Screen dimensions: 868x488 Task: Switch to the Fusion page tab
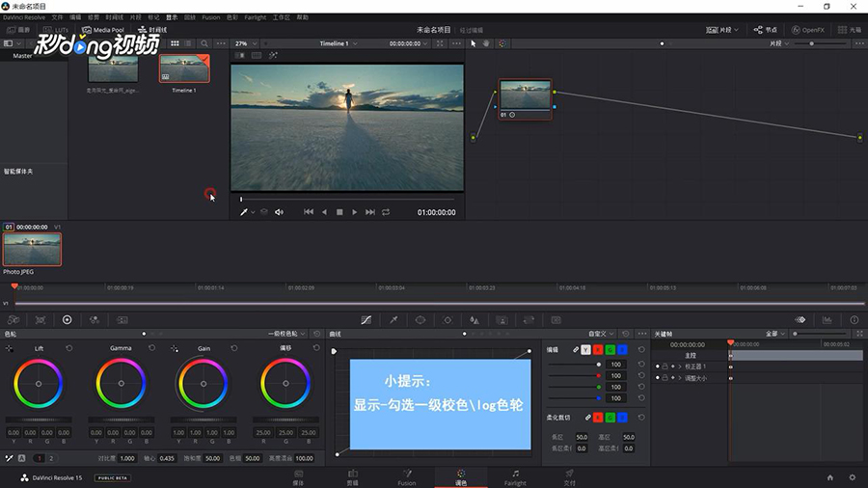coord(407,477)
